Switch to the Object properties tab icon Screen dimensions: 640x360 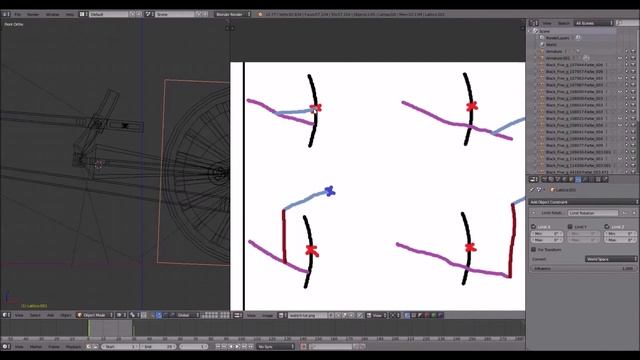pyautogui.click(x=571, y=180)
